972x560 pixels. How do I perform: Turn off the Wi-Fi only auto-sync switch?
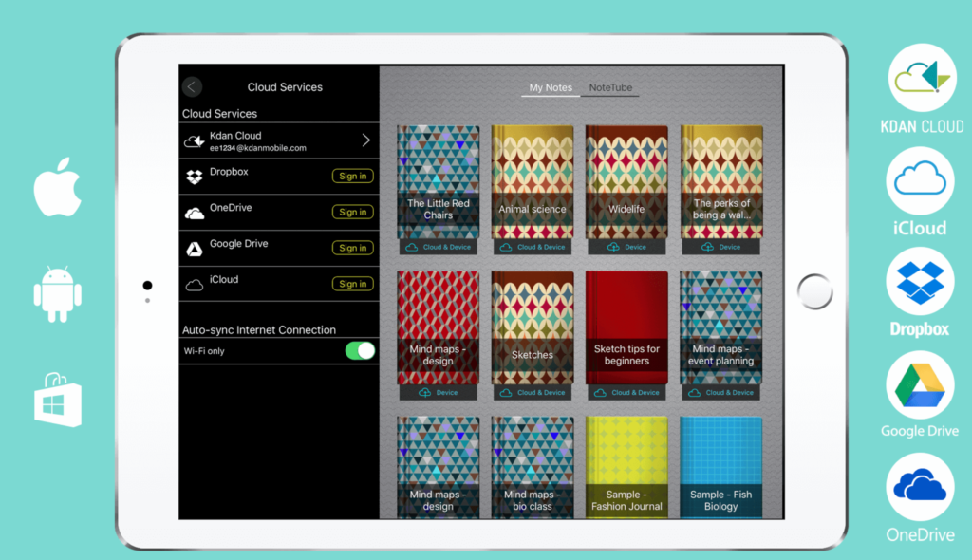360,351
